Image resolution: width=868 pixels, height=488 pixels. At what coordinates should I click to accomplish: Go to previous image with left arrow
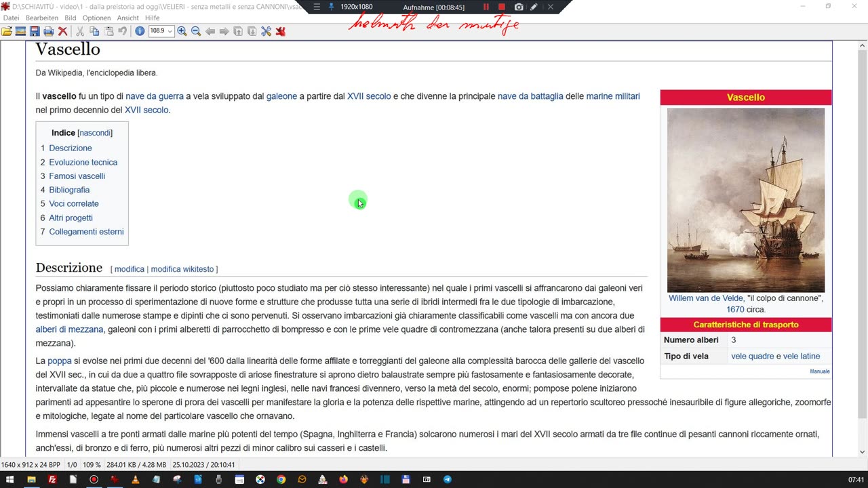[210, 31]
